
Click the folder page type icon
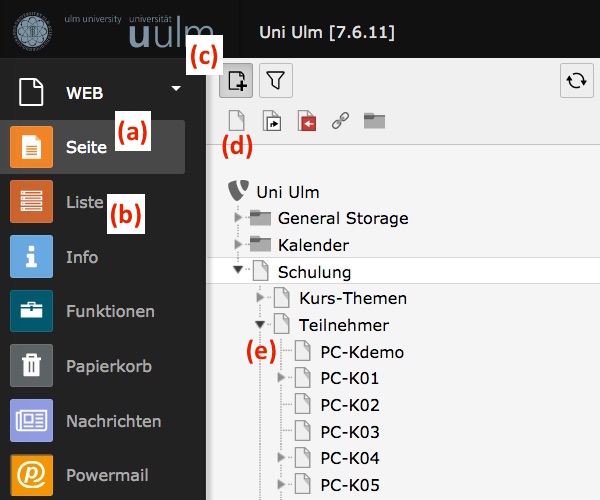[375, 122]
